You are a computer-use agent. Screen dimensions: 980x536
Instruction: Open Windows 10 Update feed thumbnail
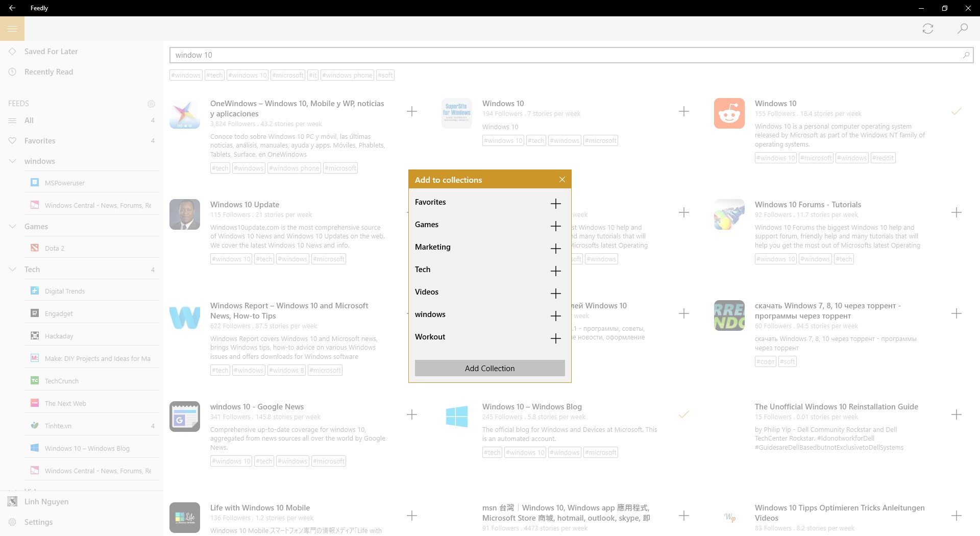pyautogui.click(x=185, y=214)
